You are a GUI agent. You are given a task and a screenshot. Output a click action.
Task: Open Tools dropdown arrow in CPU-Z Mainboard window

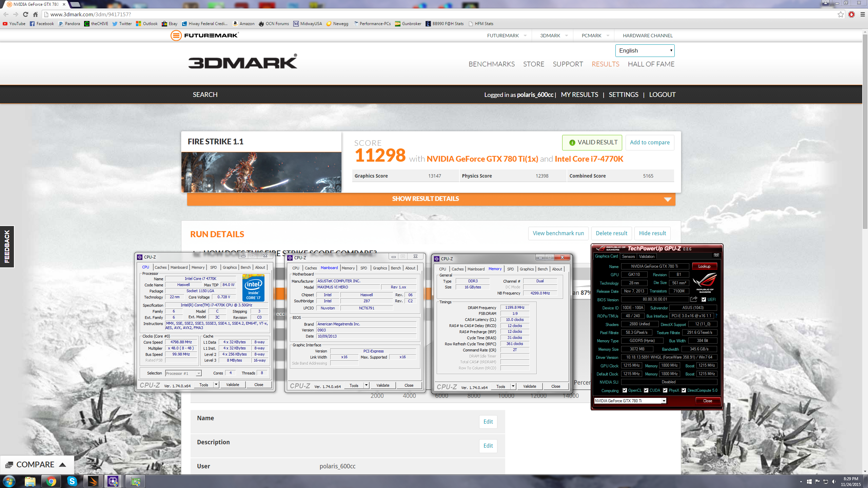pos(366,385)
